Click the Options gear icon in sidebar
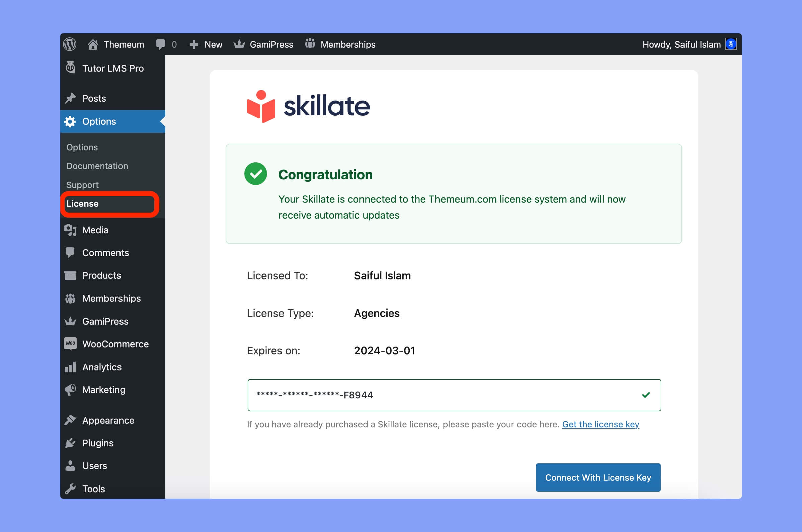The width and height of the screenshot is (802, 532). (70, 121)
